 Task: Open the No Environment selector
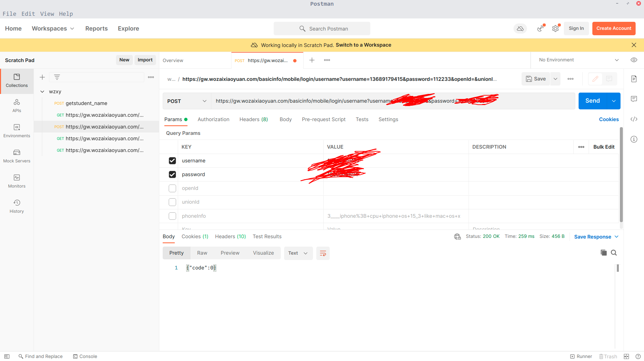point(579,60)
